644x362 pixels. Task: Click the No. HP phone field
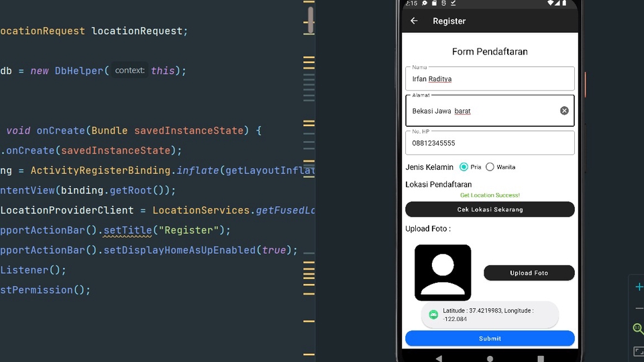[x=490, y=143]
